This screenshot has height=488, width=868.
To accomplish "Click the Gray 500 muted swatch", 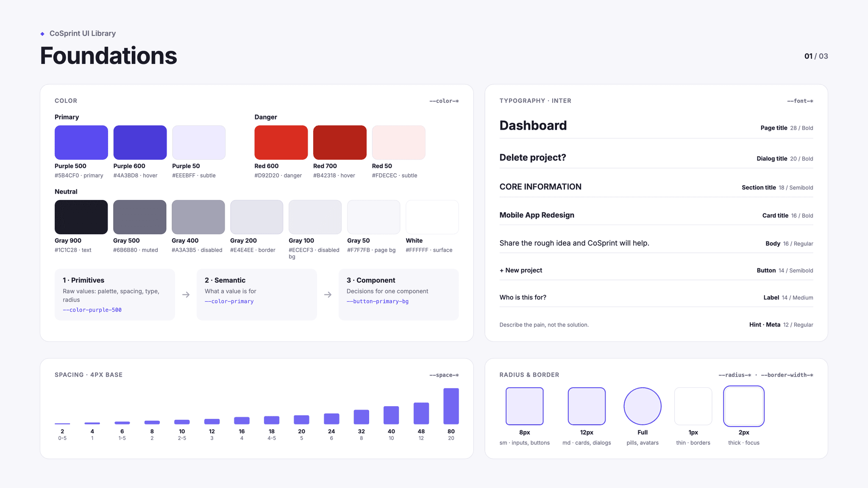I will click(x=140, y=217).
